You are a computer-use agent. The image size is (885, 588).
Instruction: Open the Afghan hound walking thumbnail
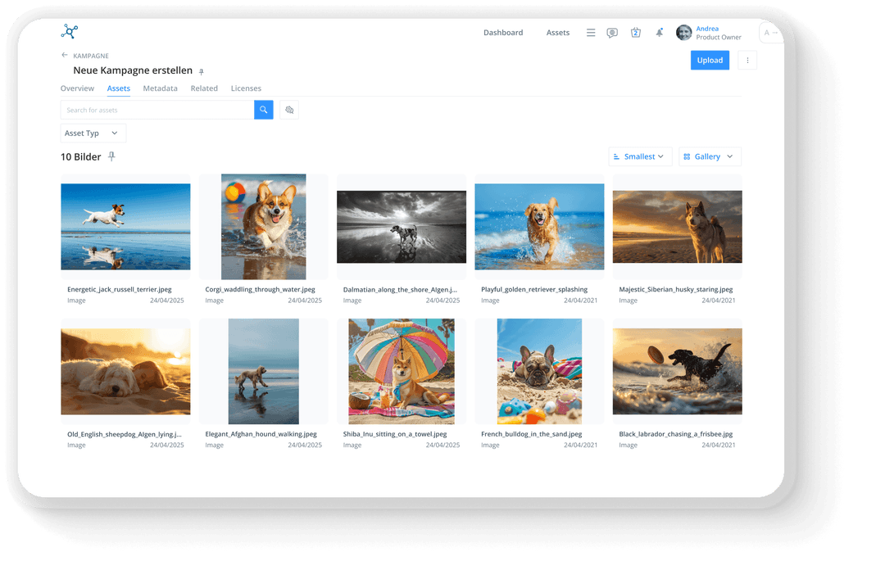pos(264,371)
